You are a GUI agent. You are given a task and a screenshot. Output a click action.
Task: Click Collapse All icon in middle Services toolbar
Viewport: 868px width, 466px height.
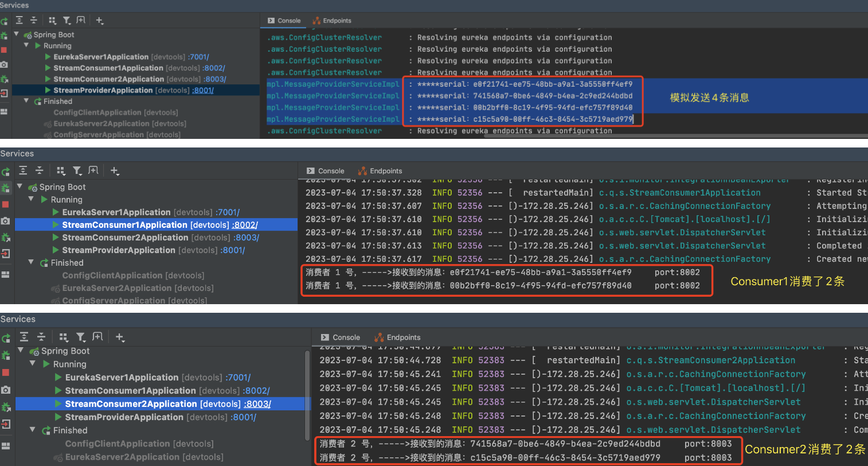click(x=39, y=170)
